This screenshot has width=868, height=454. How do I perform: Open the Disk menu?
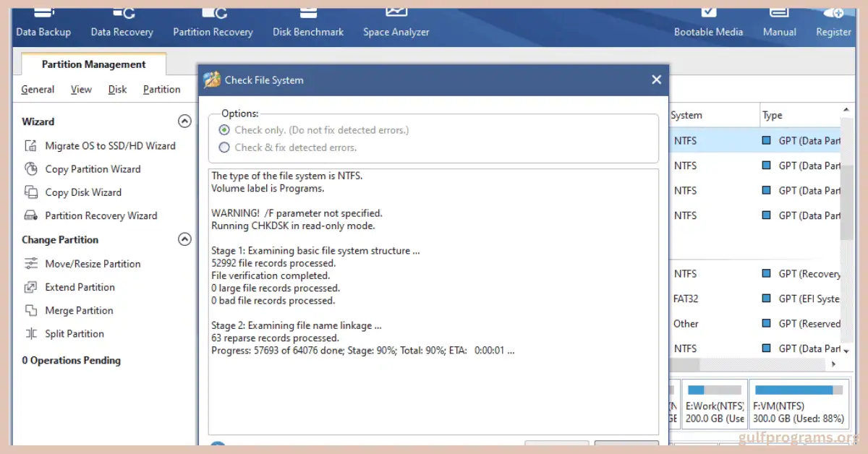(117, 89)
